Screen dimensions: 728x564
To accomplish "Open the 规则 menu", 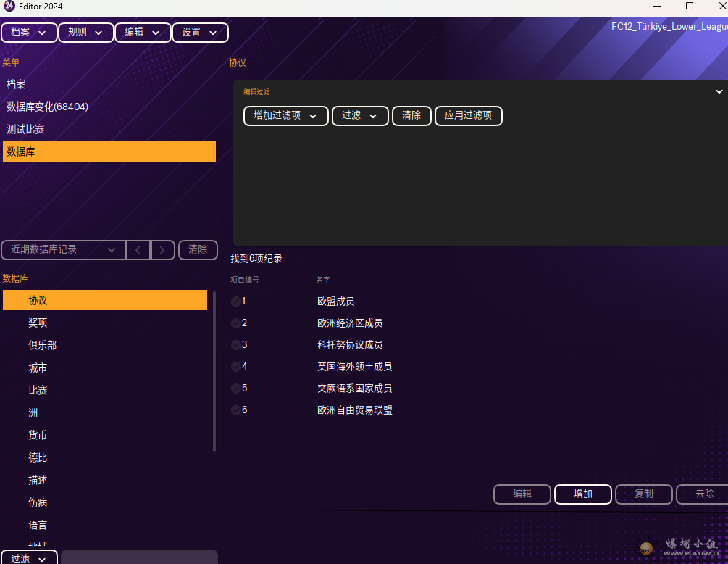I will point(85,33).
